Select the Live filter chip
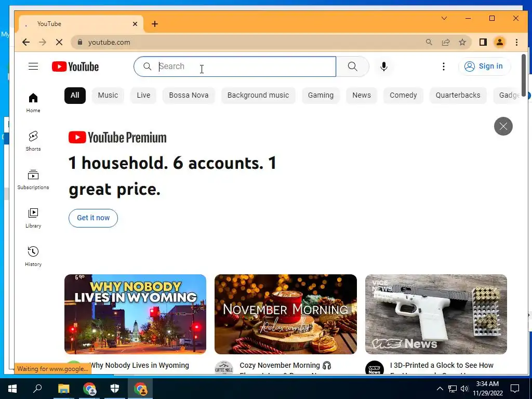 [x=143, y=96]
